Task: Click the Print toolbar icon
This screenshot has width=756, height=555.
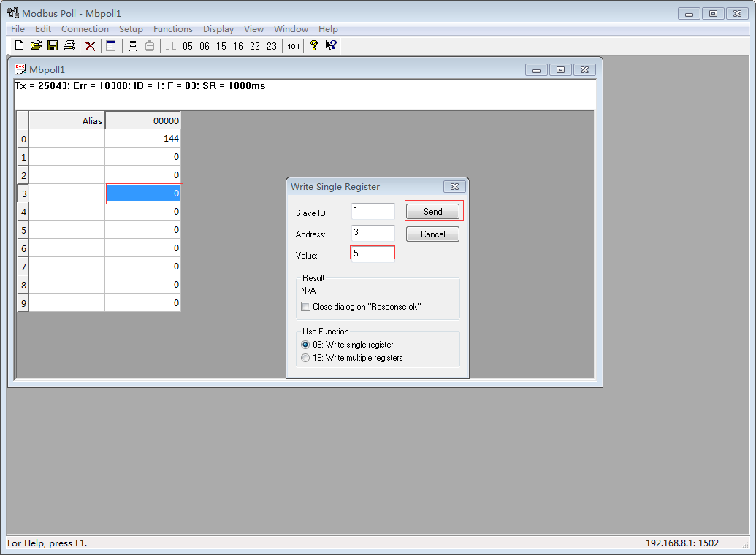Action: [69, 46]
